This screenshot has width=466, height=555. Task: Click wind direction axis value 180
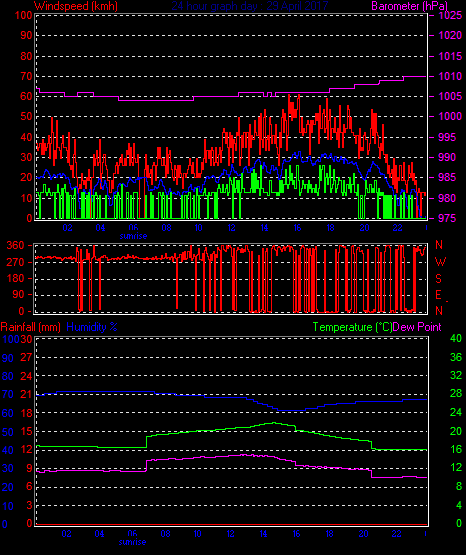(x=15, y=279)
